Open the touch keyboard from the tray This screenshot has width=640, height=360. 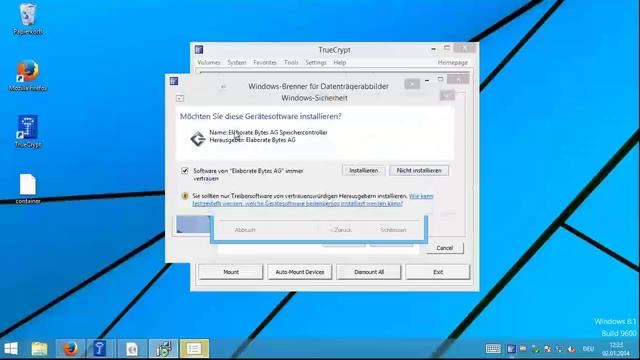coord(493,349)
